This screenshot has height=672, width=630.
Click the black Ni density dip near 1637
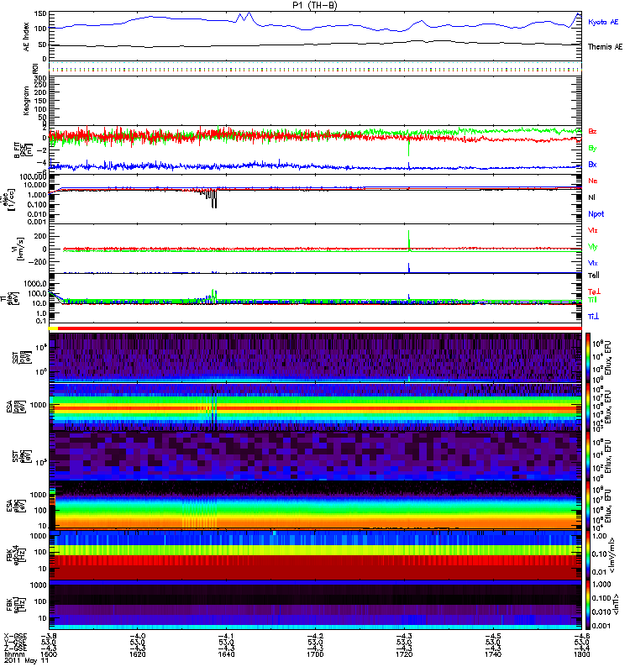[213, 199]
